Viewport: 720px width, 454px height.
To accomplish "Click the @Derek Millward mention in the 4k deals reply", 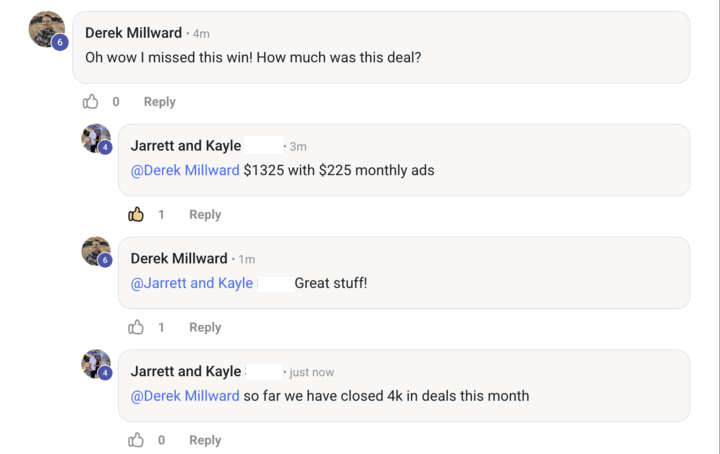I will 185,395.
